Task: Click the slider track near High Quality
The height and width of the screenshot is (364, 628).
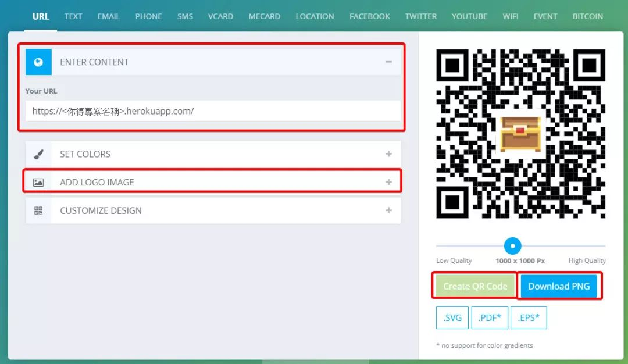Action: point(588,246)
